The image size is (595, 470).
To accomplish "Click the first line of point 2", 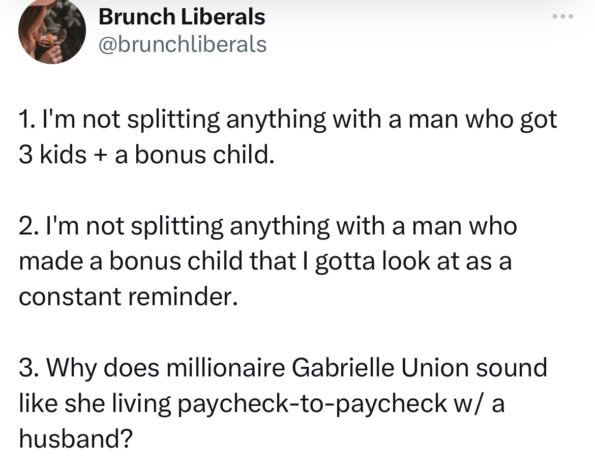I will click(268, 226).
